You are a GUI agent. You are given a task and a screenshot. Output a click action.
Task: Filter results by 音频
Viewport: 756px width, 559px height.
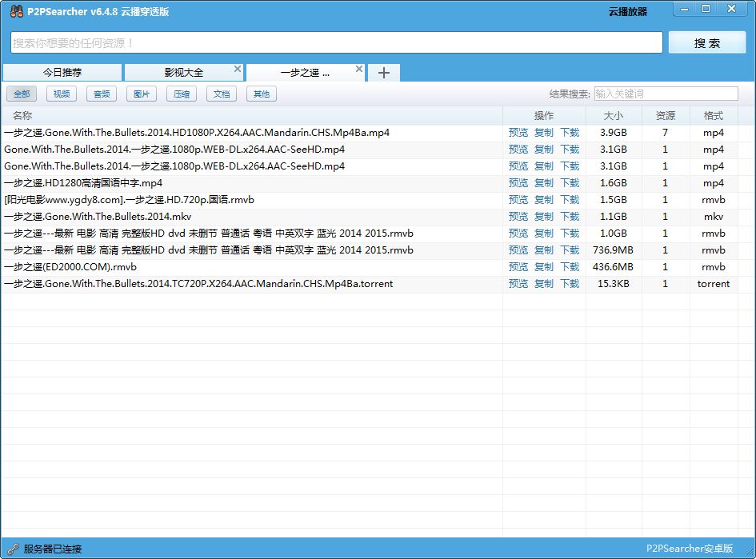click(x=102, y=94)
